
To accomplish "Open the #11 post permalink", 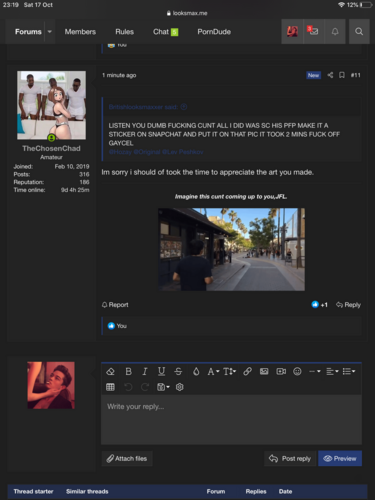I will pyautogui.click(x=355, y=75).
